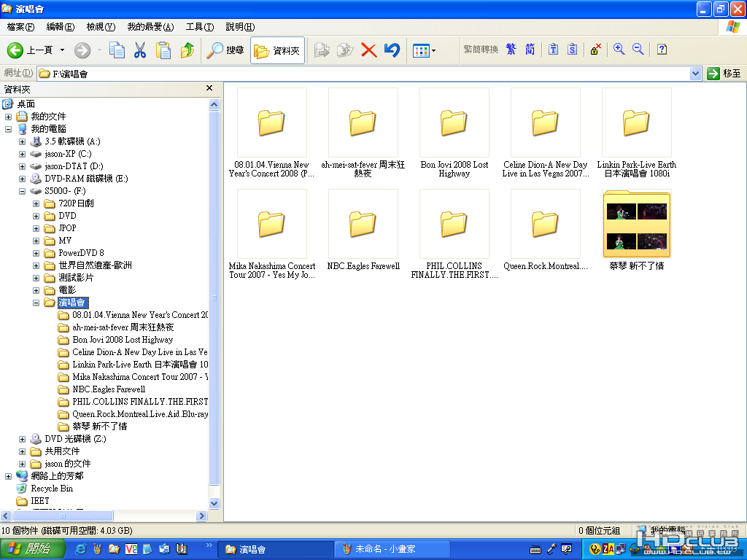Expand the DVD 光碟機 (Z:) node
747x560 pixels.
(x=23, y=438)
